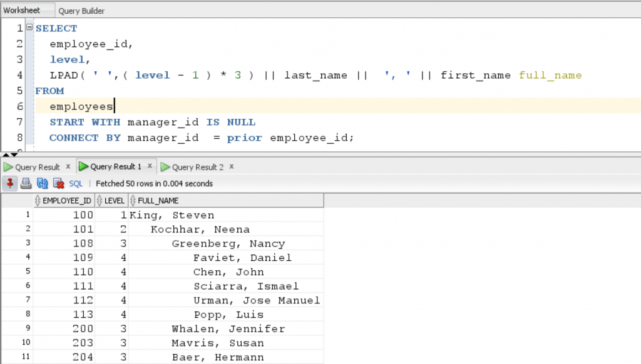The width and height of the screenshot is (641, 364).
Task: Pin the current query results with pushpin icon
Action: [x=9, y=183]
